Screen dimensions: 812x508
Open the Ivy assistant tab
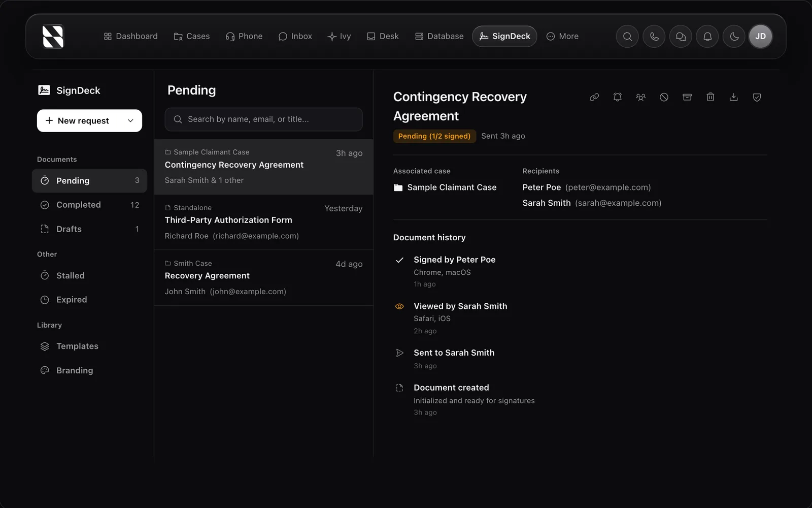click(x=339, y=37)
